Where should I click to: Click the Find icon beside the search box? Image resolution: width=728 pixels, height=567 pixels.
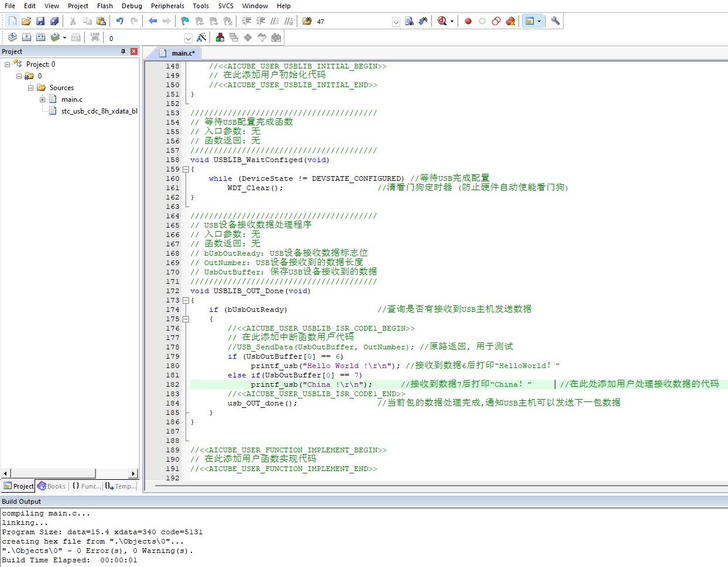[409, 21]
